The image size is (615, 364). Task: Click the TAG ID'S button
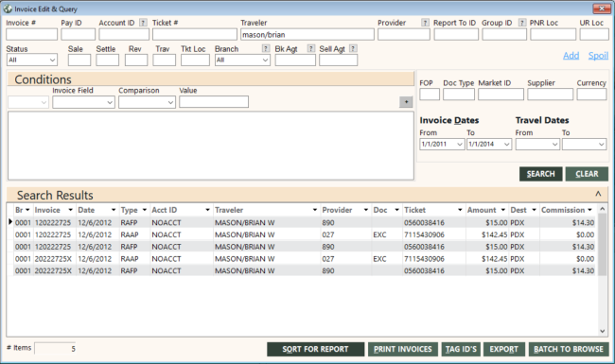(x=461, y=349)
